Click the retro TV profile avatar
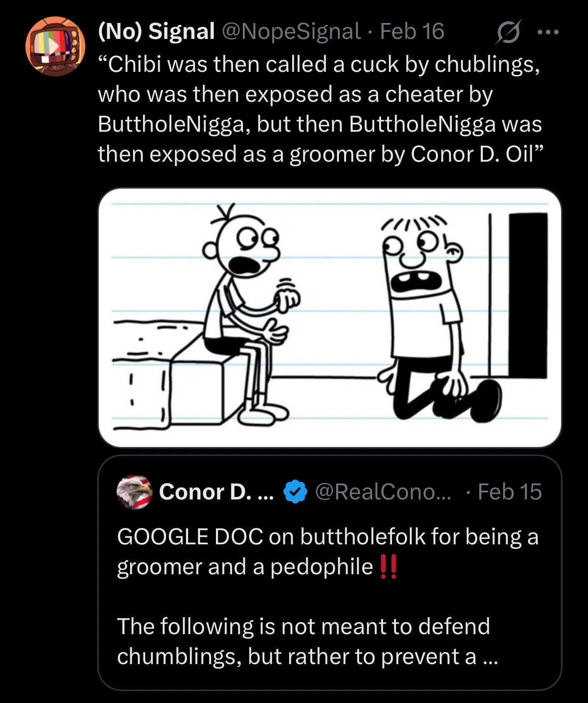The width and height of the screenshot is (588, 703). click(55, 46)
